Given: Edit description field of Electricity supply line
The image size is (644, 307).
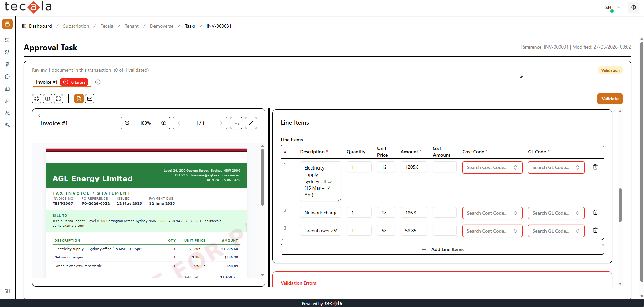Looking at the screenshot, I should pos(320,181).
